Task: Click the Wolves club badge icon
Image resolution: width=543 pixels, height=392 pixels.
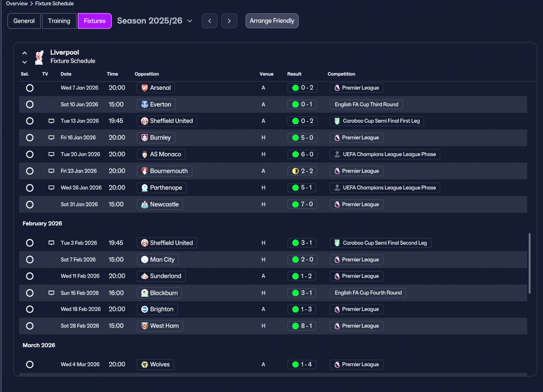Action: pyautogui.click(x=145, y=364)
